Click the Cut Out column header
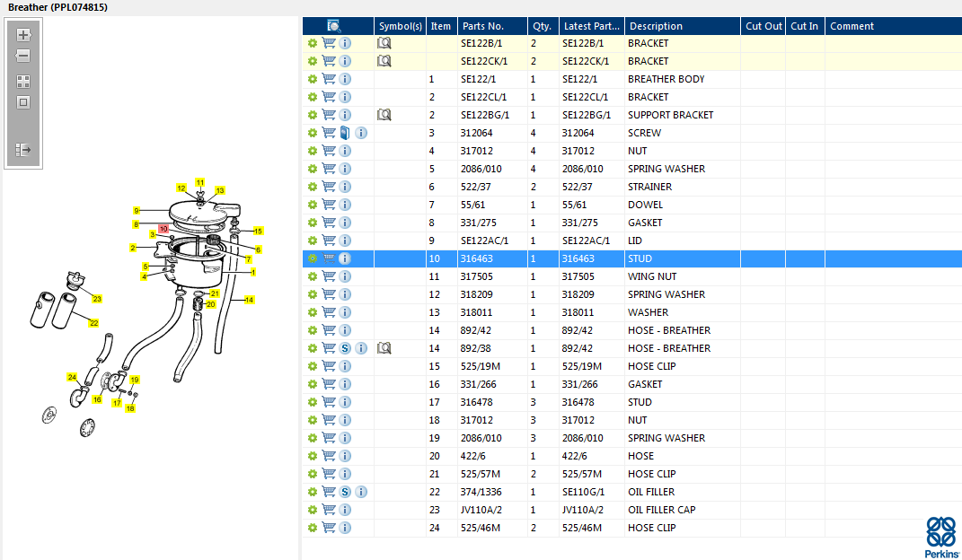The height and width of the screenshot is (560, 962). click(763, 26)
